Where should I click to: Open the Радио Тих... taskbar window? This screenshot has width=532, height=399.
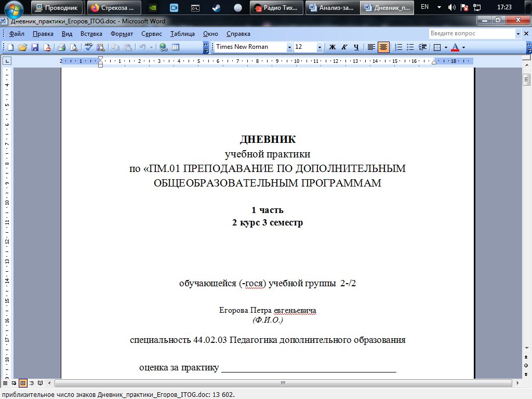coord(276,8)
